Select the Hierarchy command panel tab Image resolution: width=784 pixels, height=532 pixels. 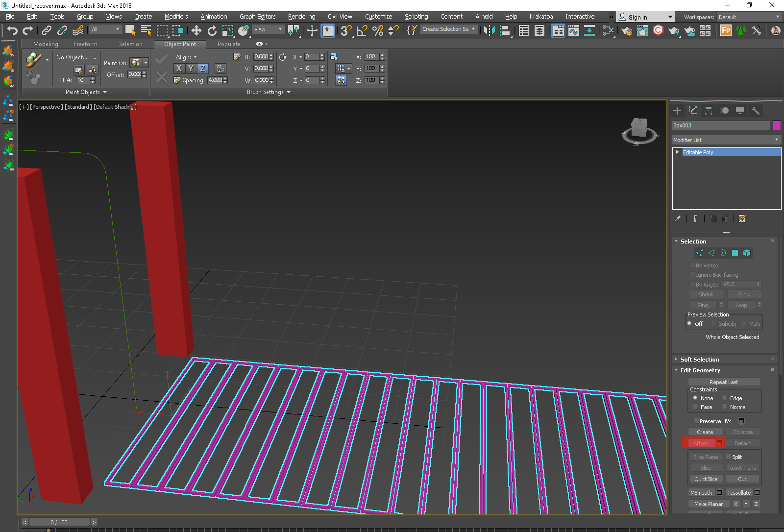(x=708, y=110)
